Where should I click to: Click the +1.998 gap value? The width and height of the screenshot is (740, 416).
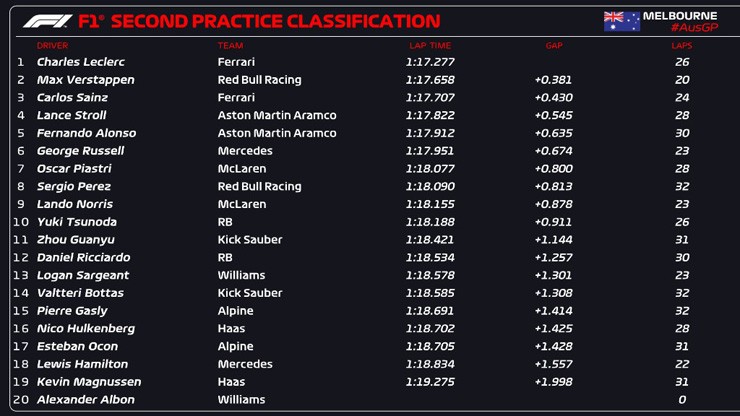[553, 382]
